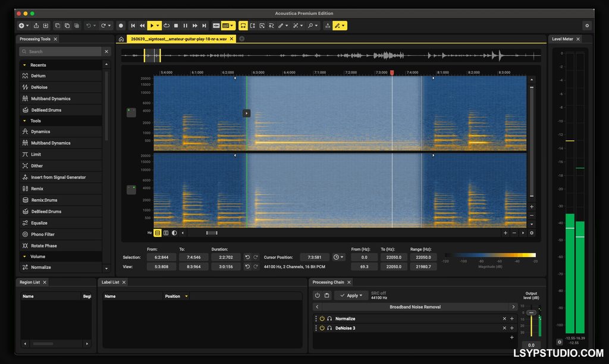Toggle the Processing Chain power button
609x364 pixels.
pyautogui.click(x=318, y=296)
